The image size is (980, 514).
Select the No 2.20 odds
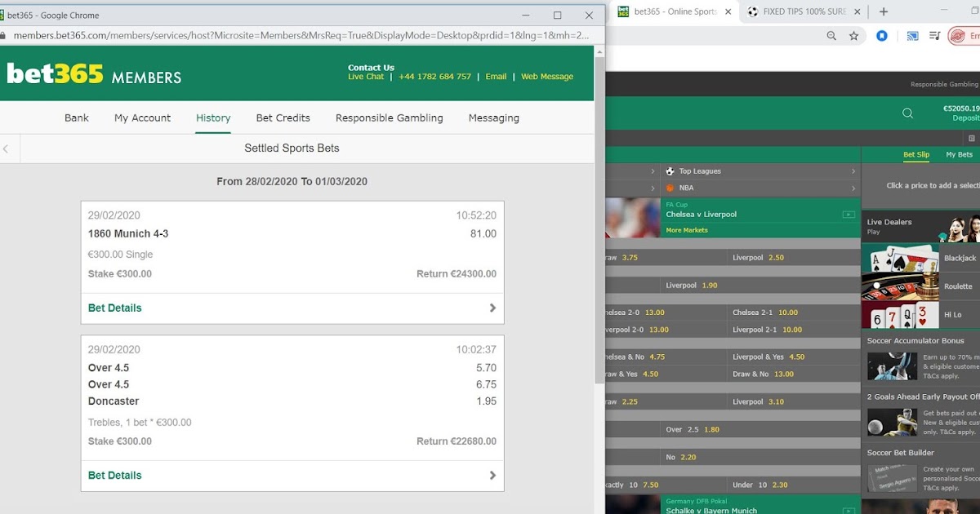tap(760, 457)
